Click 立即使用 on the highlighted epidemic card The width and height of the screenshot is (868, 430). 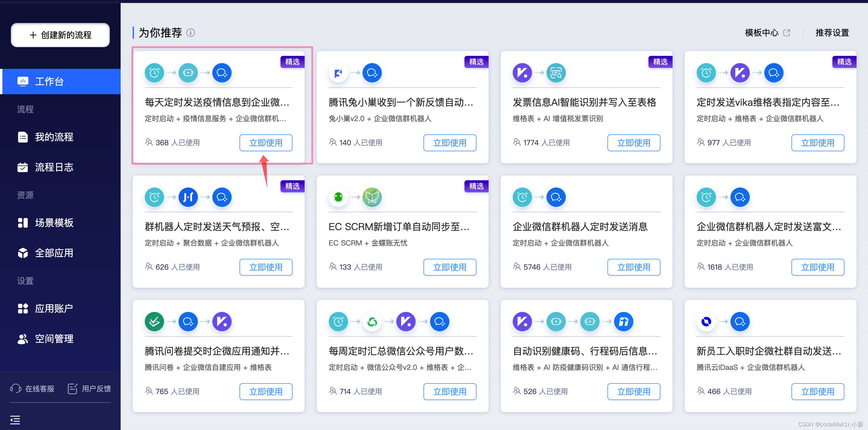[265, 143]
